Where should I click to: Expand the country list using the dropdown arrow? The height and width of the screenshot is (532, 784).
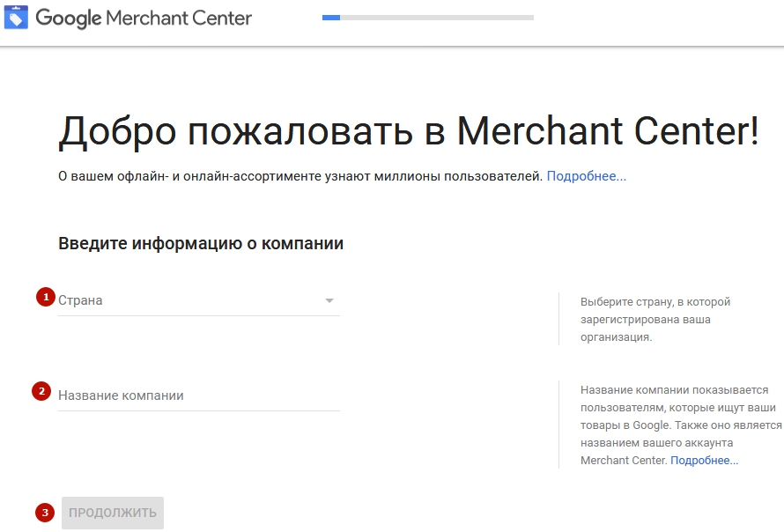pos(329,301)
